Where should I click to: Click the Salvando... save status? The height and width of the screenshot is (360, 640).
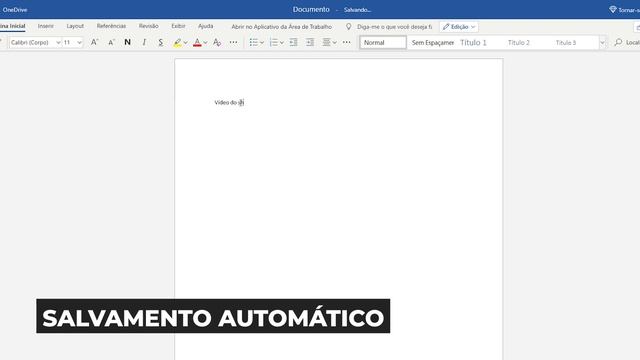point(357,10)
